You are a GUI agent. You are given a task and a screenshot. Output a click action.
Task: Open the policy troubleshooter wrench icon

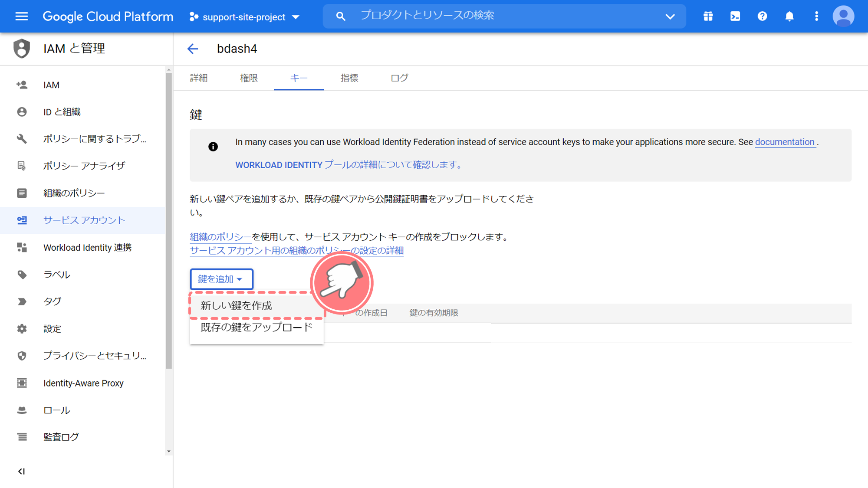22,139
